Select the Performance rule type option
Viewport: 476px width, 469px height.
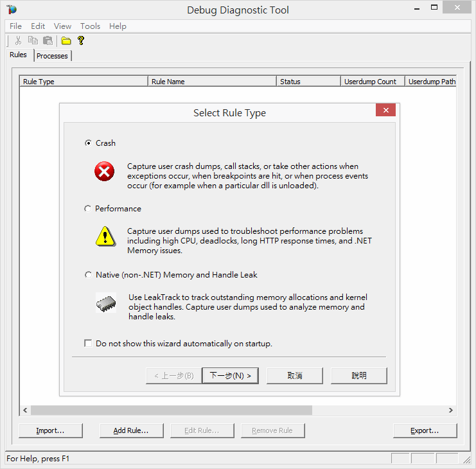(89, 209)
